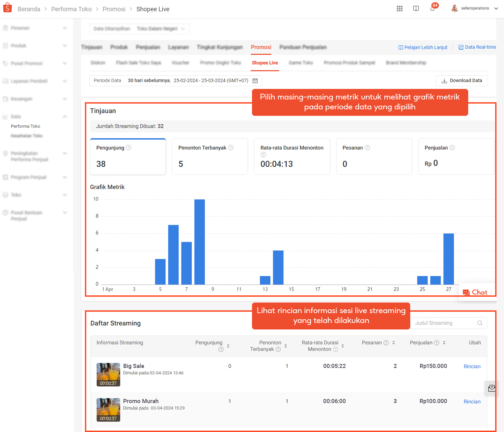Click the help icon beside Pengunjung card title

tap(129, 148)
